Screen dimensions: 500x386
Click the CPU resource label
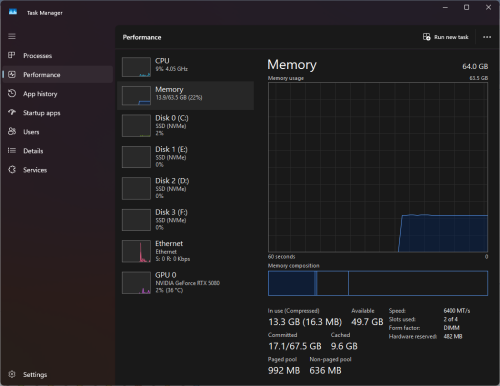(x=162, y=61)
